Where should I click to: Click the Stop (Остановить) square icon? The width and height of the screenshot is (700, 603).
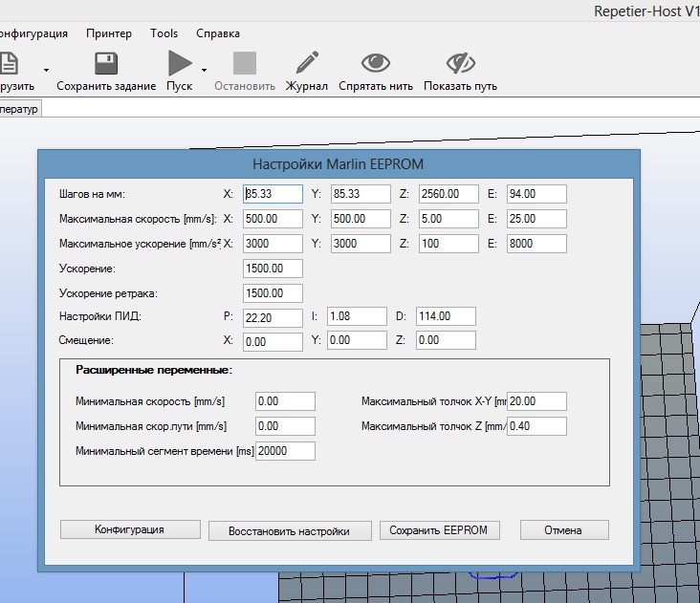pos(245,64)
